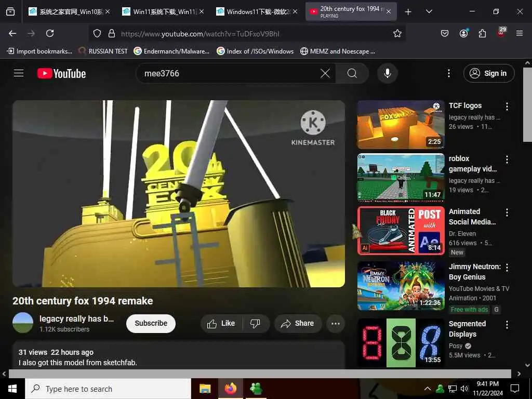Open the YouTube guide hamburger menu

point(19,73)
